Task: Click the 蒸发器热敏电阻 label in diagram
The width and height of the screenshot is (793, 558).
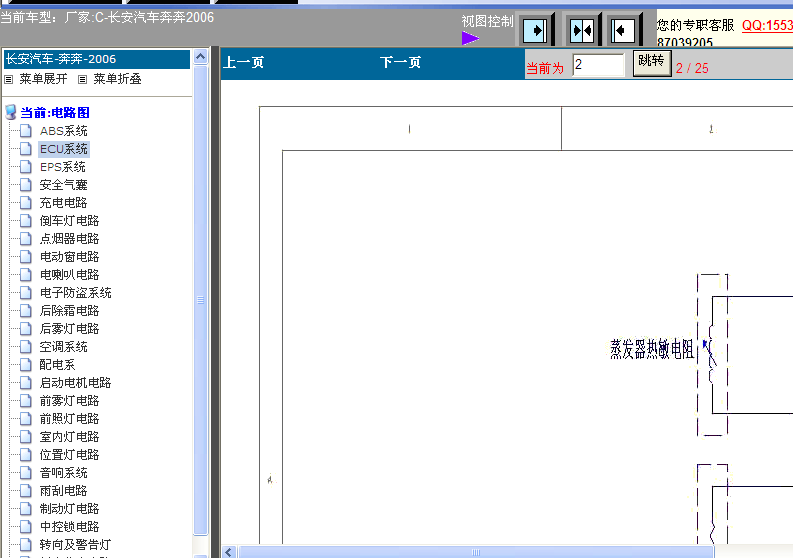Action: (651, 349)
